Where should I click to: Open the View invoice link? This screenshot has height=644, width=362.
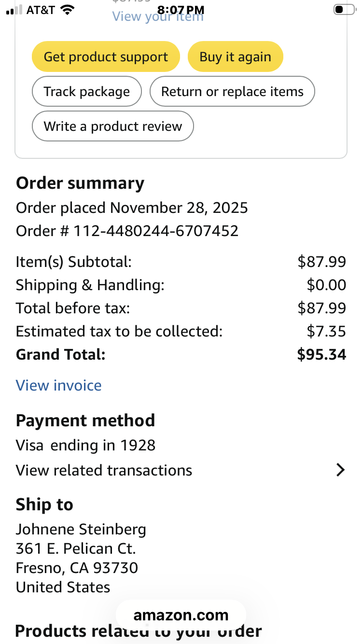(59, 385)
